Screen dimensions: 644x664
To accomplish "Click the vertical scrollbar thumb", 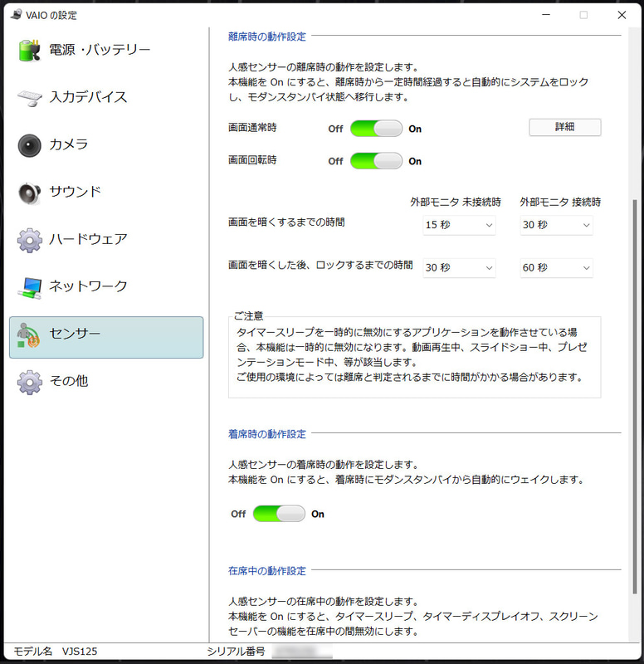I will tap(635, 397).
